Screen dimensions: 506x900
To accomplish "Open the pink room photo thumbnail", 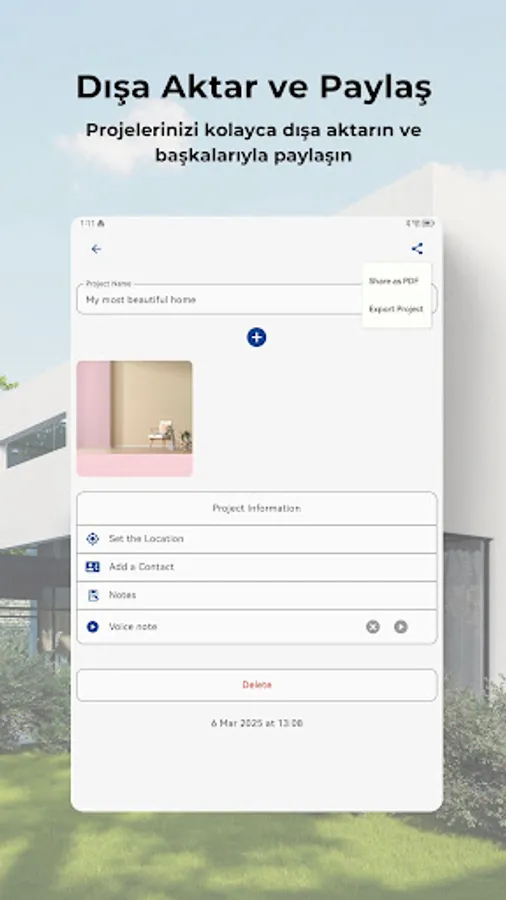I will coord(135,418).
